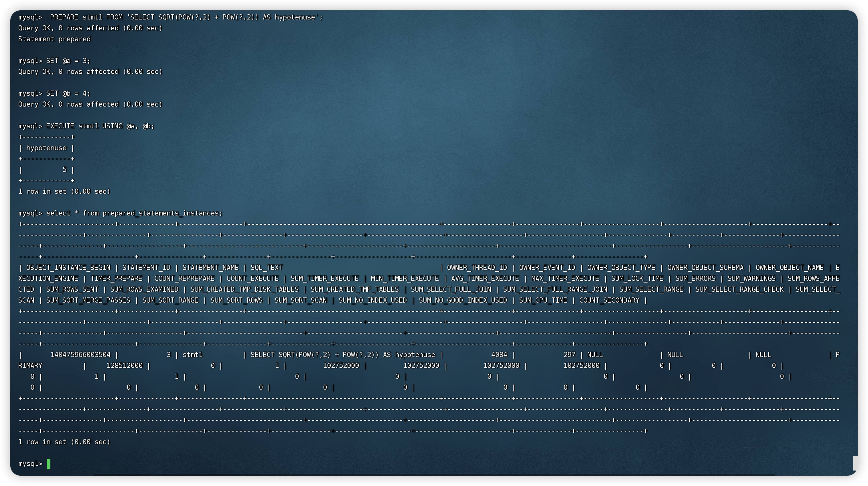Image resolution: width=868 pixels, height=486 pixels.
Task: Click the 'SET @a = 3;' command
Action: coord(68,61)
